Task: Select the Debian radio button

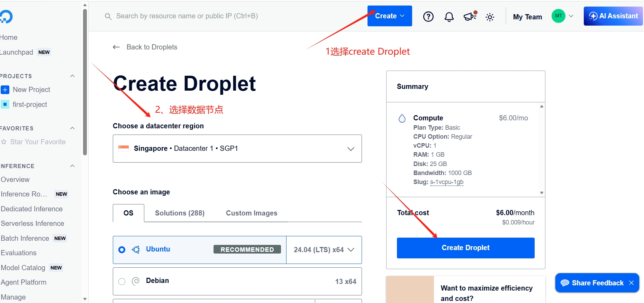Action: pyautogui.click(x=122, y=282)
